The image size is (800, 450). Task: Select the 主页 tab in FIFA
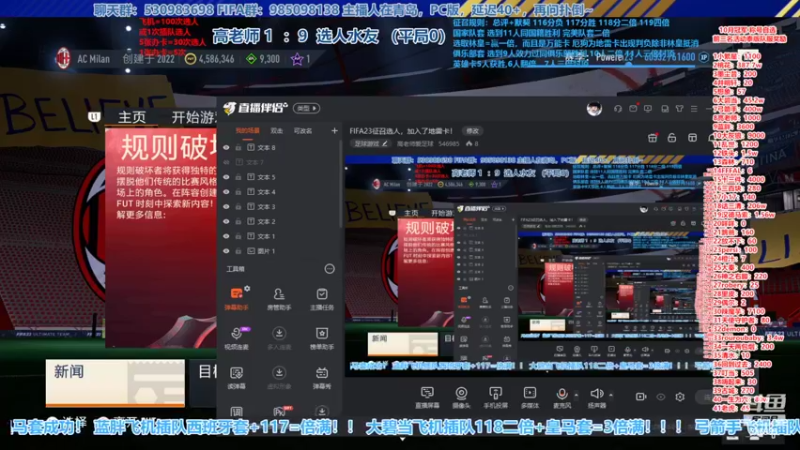[x=132, y=117]
